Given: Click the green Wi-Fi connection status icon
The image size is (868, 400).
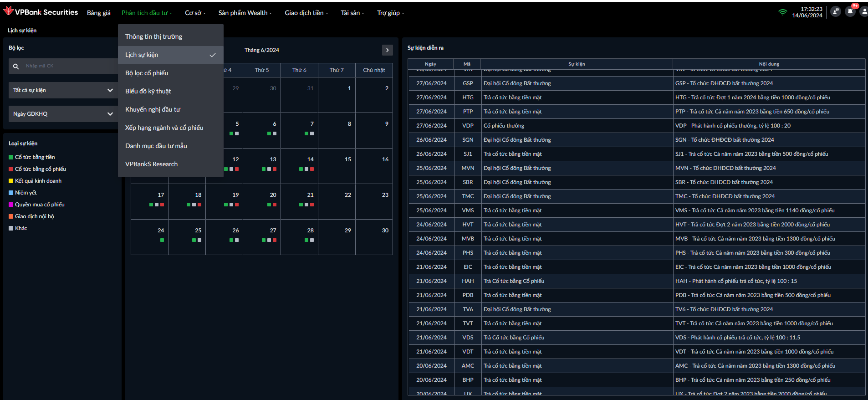Looking at the screenshot, I should [782, 12].
